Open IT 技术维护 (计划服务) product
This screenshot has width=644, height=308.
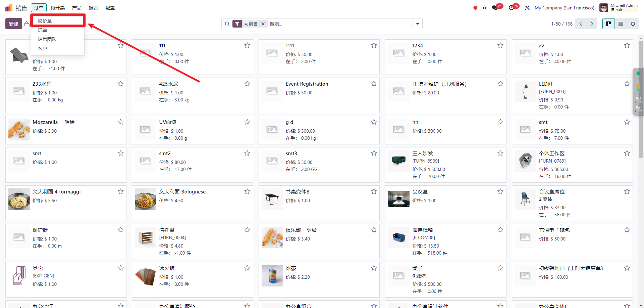pos(445,95)
